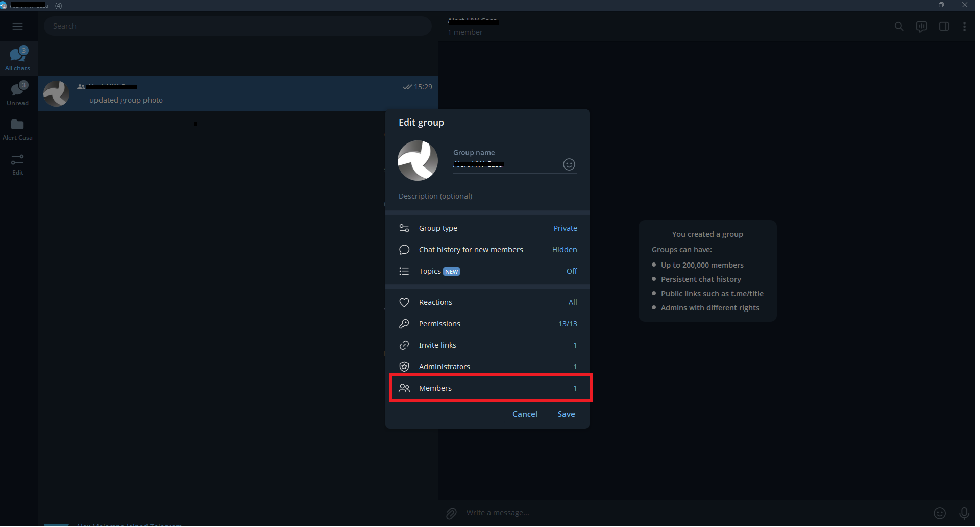
Task: Toggle Topics setting currently Off
Action: pos(487,271)
